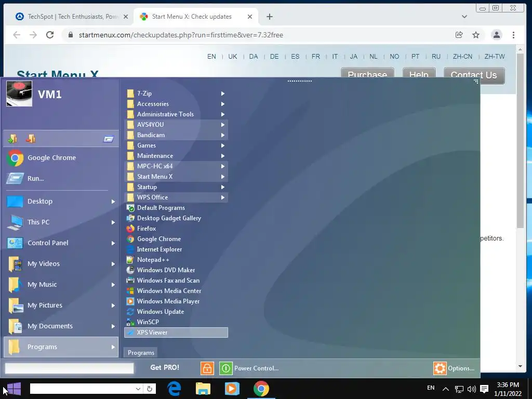Expand the MPC-HC x64 folder
This screenshot has width=532, height=399.
pyautogui.click(x=176, y=166)
